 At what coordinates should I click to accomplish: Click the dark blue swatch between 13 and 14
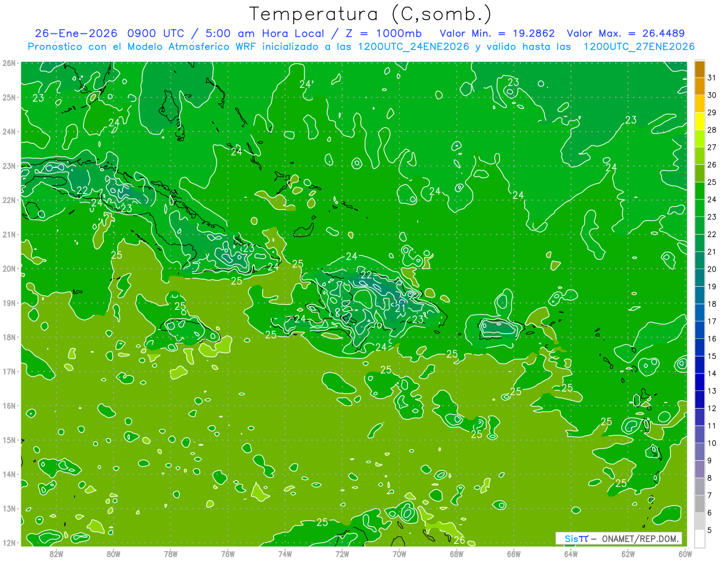point(699,382)
